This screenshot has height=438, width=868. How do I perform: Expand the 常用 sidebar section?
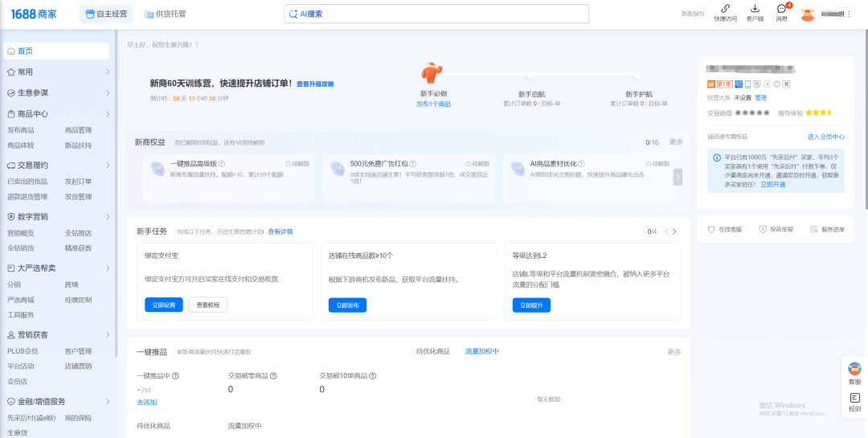pos(108,72)
